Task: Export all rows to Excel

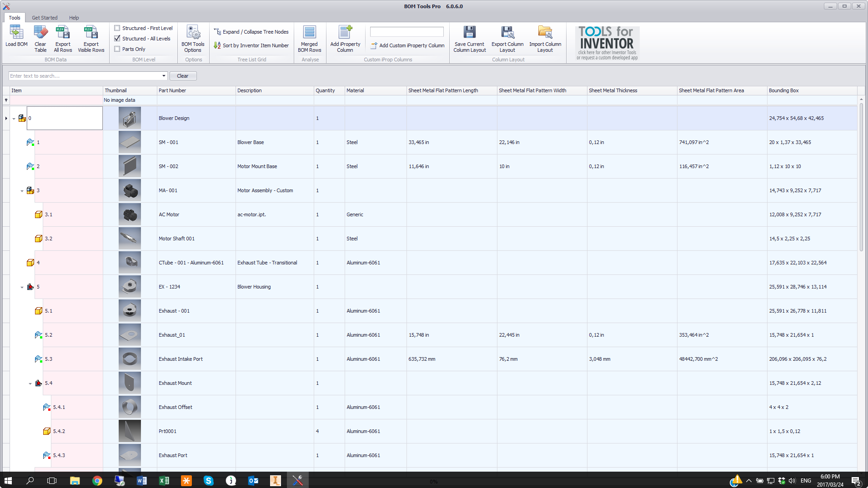Action: coord(63,39)
